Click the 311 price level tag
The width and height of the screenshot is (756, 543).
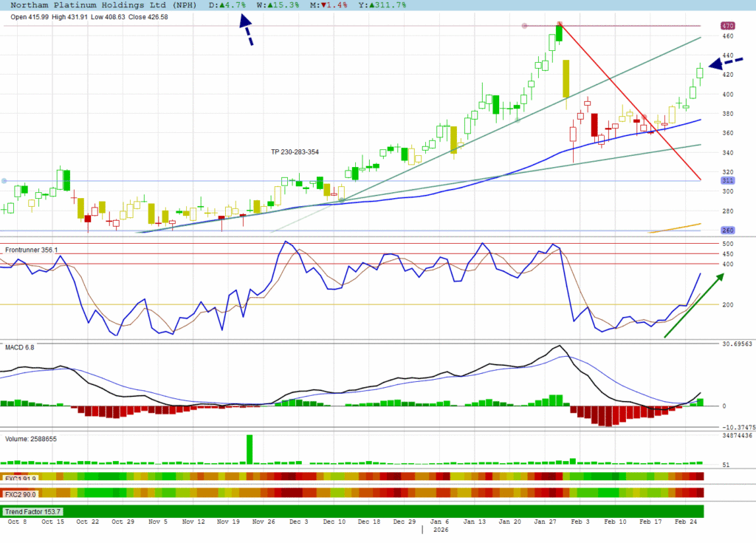[x=728, y=181]
